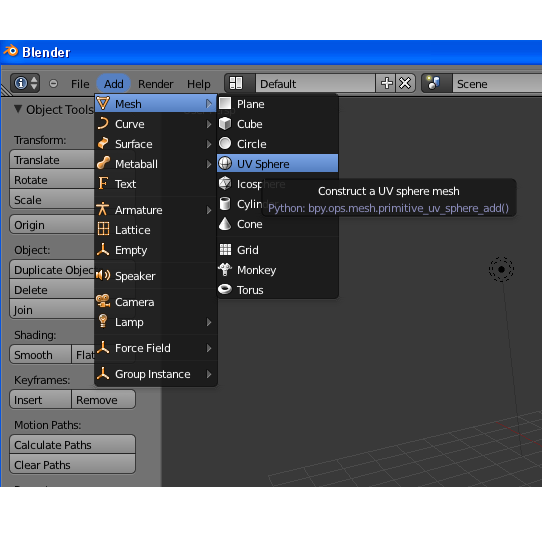Edit the Default screen layout name field
The image size is (542, 548).
[315, 84]
